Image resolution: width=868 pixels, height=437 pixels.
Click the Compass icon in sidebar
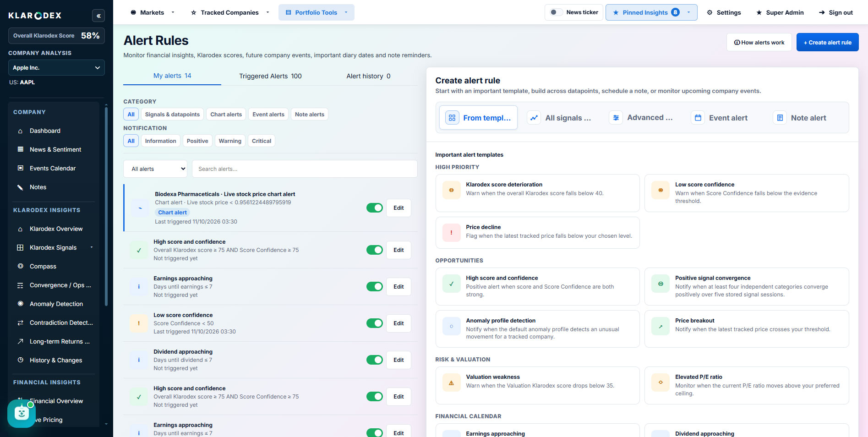click(x=20, y=266)
